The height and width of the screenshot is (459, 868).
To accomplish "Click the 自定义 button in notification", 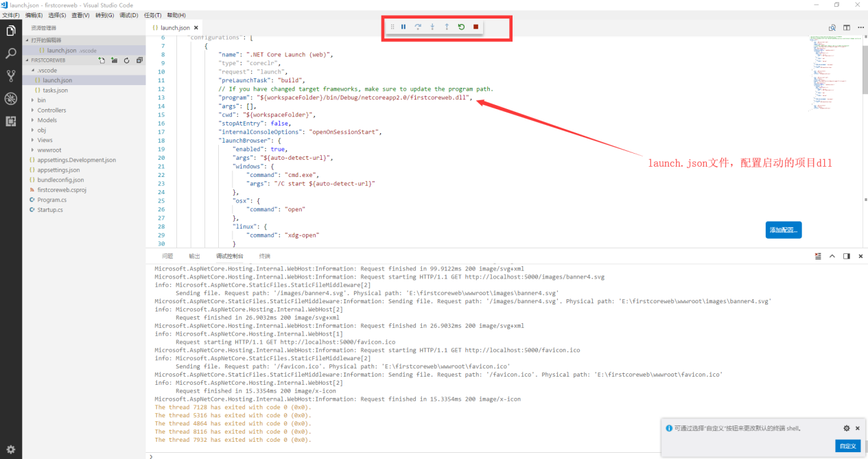I will [847, 446].
